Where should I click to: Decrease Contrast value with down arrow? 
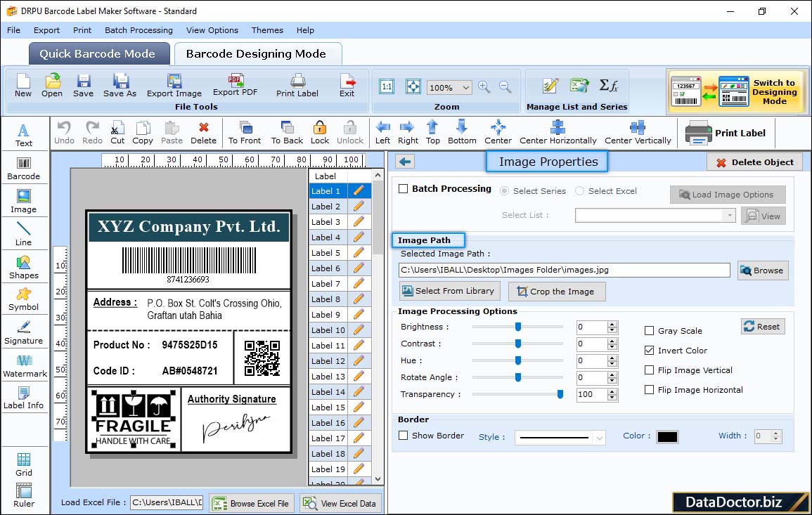[x=612, y=347]
